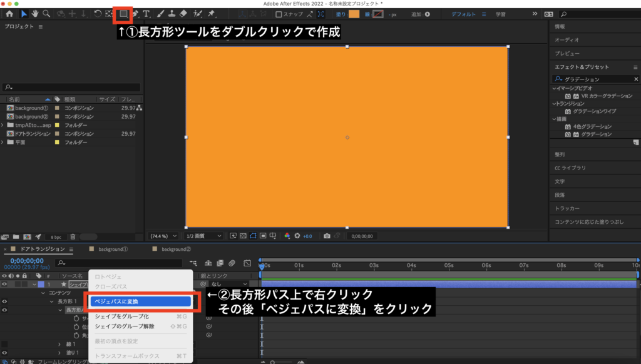
Task: Open the 1/2 画質 resolution dropdown
Action: [203, 236]
